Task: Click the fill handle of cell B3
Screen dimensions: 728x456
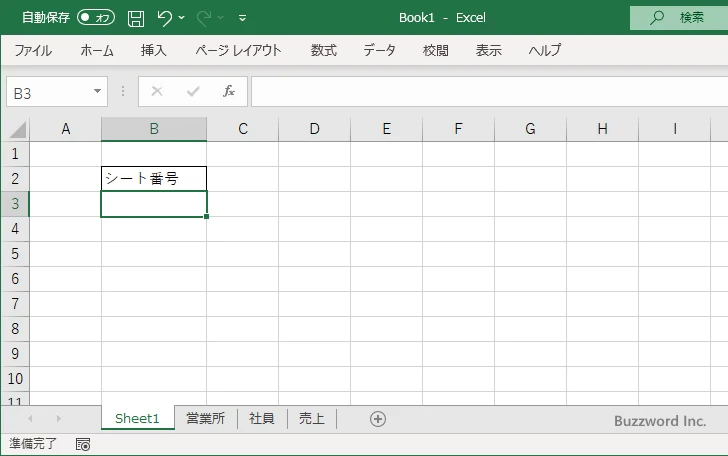Action: pos(207,216)
